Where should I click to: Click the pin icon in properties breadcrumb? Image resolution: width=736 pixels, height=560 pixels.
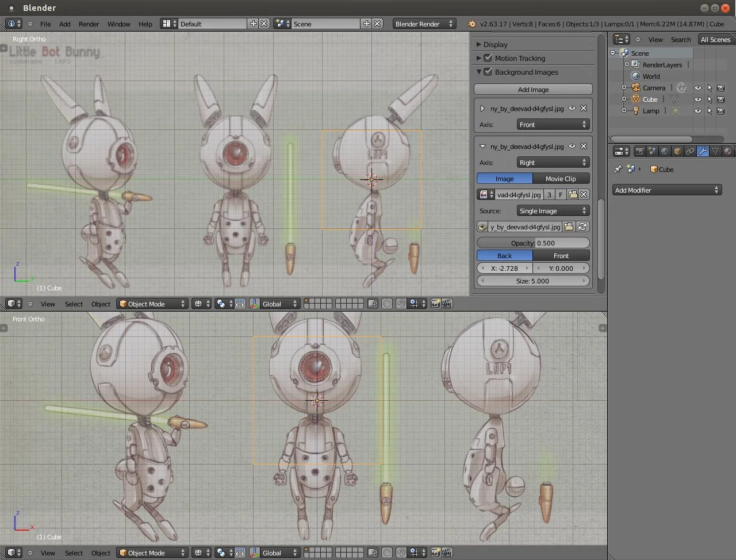618,169
